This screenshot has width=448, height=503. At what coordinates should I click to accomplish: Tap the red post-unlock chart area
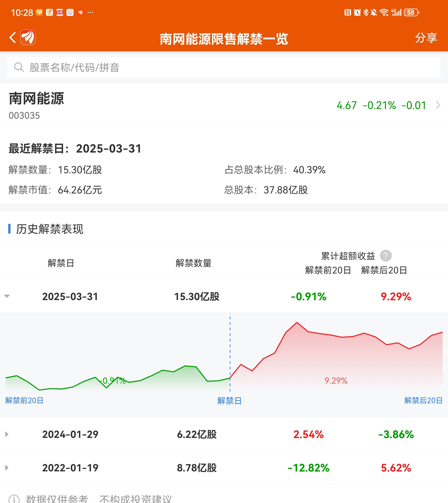(336, 357)
